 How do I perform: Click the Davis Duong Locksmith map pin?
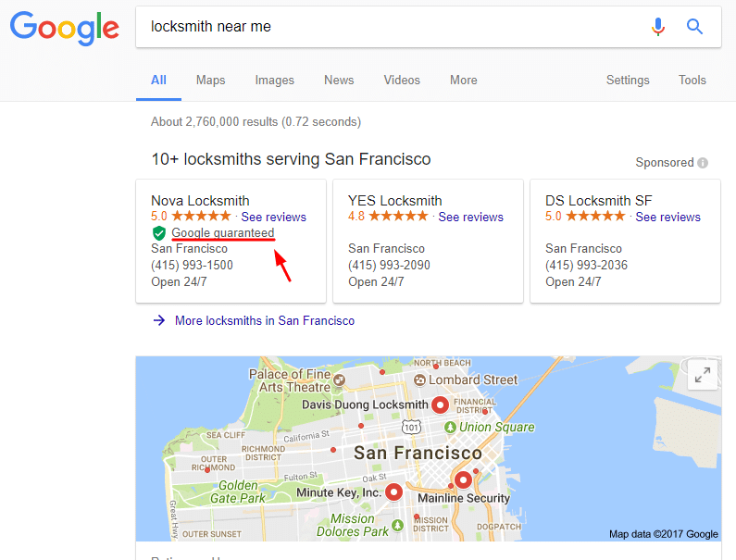click(441, 404)
